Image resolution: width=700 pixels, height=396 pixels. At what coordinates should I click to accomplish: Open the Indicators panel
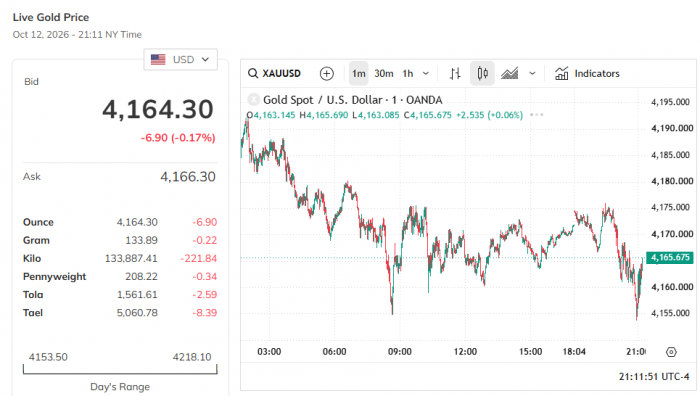coord(587,73)
